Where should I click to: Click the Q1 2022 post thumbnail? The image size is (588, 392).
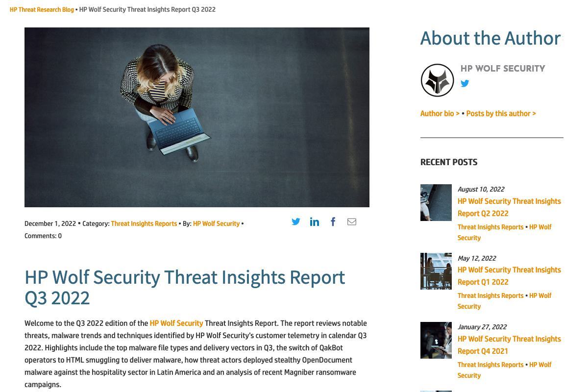[436, 271]
